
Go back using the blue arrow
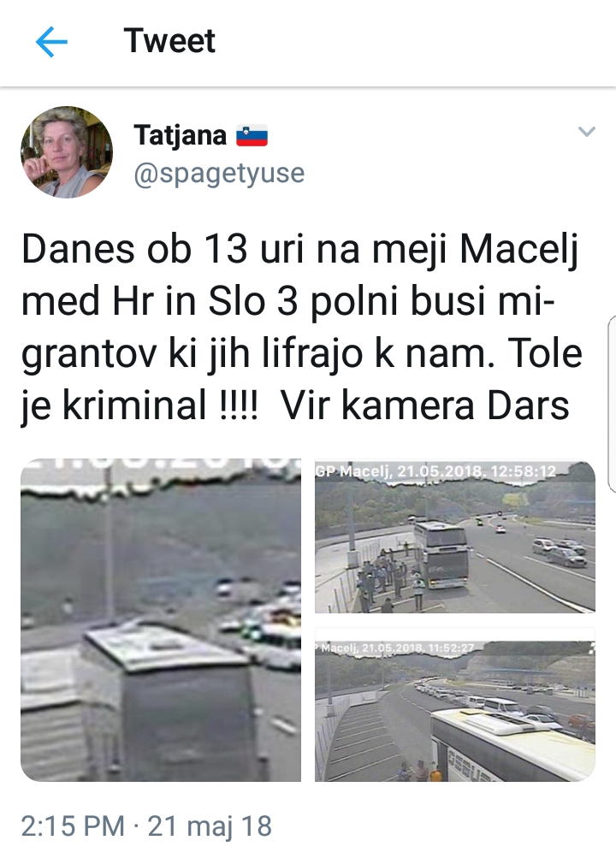click(x=51, y=42)
